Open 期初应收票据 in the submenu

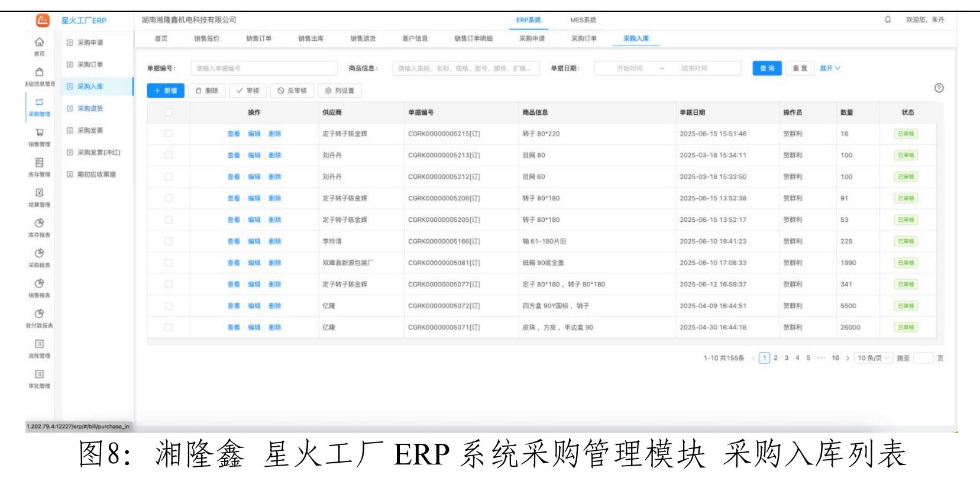pos(96,175)
